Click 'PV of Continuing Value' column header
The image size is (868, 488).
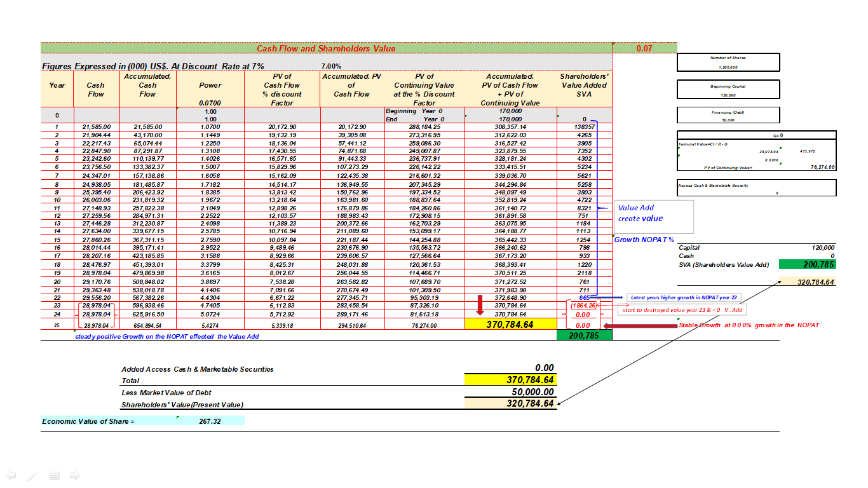pos(424,90)
